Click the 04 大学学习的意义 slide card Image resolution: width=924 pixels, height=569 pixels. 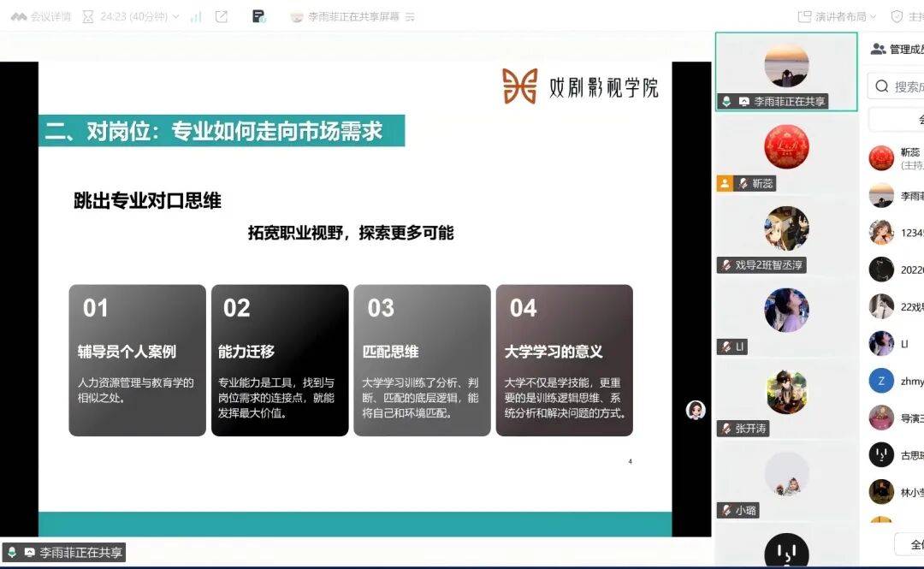(x=565, y=360)
